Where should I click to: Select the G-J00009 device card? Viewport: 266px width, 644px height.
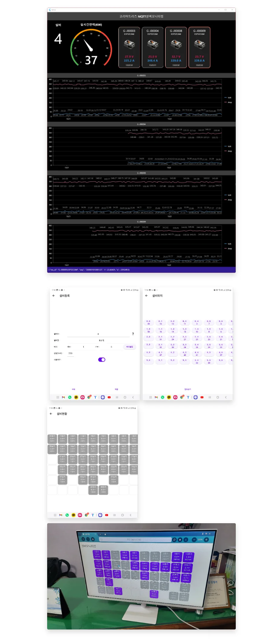[x=199, y=48]
